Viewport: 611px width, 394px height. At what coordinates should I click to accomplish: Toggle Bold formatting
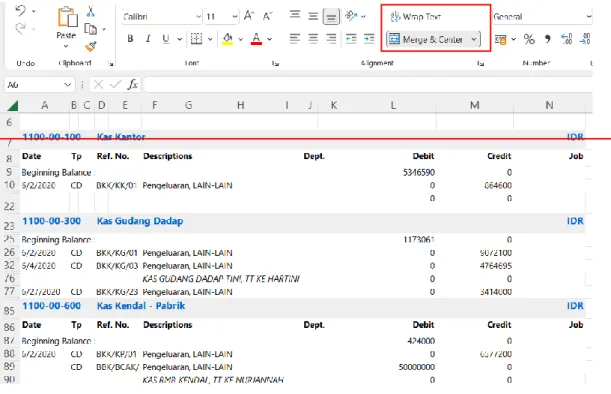(130, 39)
